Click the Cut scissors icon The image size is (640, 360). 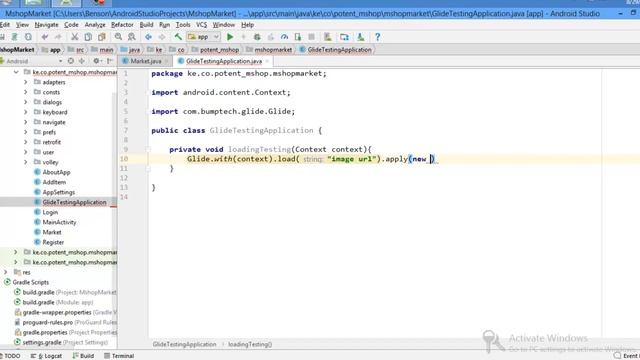click(x=75, y=37)
